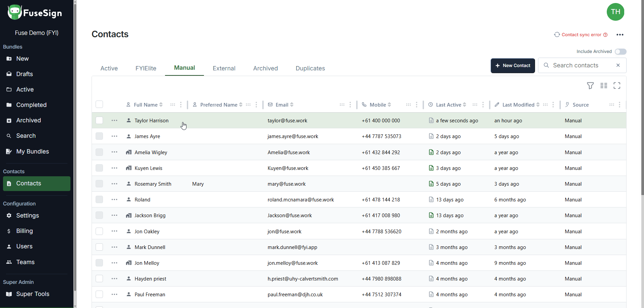Switch to the FYIElite tab
The width and height of the screenshot is (644, 308).
point(146,68)
